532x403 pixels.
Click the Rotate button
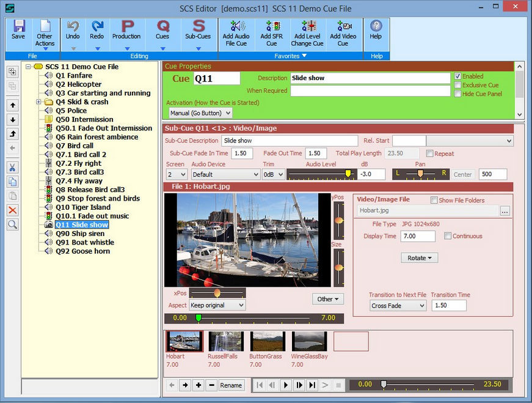click(x=419, y=258)
